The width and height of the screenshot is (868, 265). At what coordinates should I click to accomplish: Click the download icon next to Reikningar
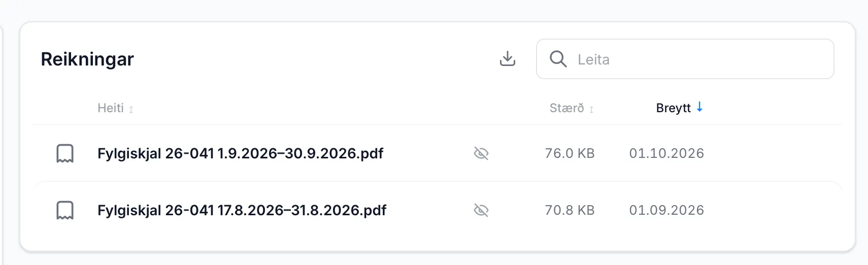tap(507, 59)
